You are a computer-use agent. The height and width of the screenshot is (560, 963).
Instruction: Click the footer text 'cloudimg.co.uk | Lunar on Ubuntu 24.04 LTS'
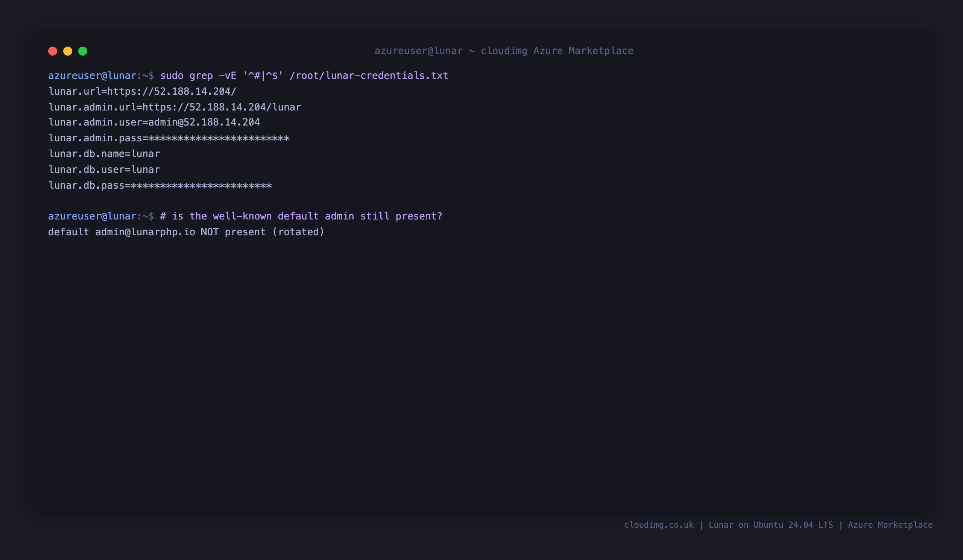click(728, 525)
